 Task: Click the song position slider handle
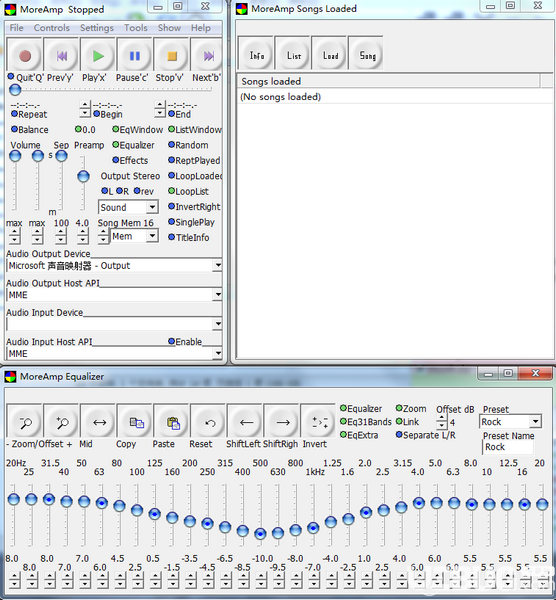[x=15, y=90]
